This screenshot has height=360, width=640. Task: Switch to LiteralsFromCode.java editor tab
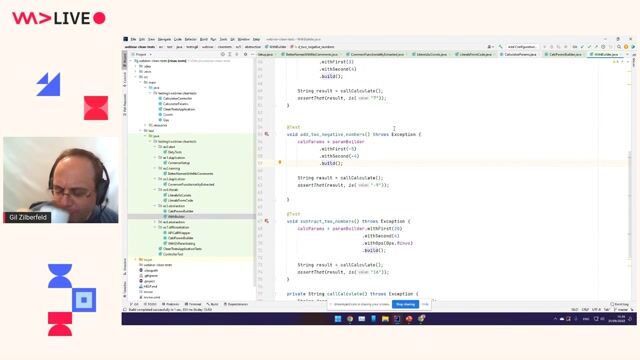(x=475, y=54)
